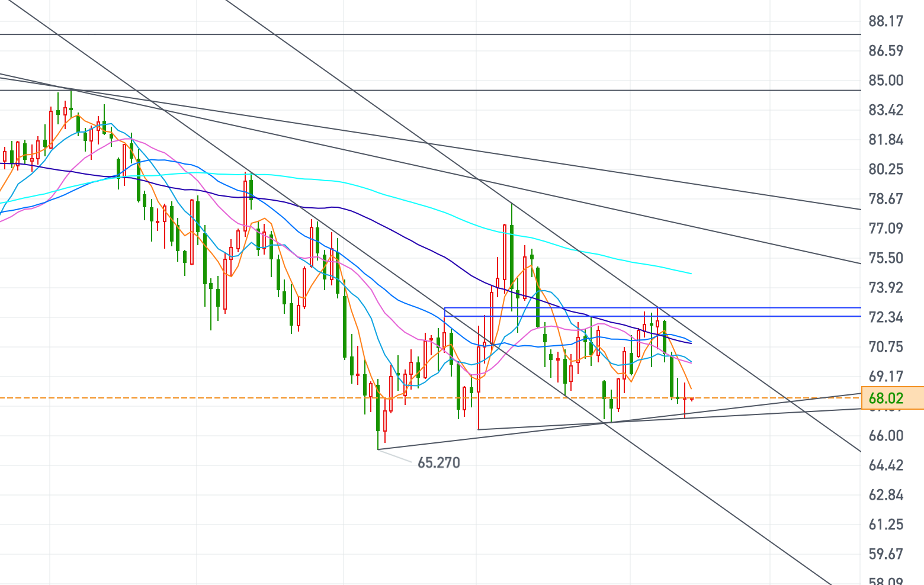The width and height of the screenshot is (924, 585).
Task: Click the 88.17 price axis label
Action: point(885,21)
